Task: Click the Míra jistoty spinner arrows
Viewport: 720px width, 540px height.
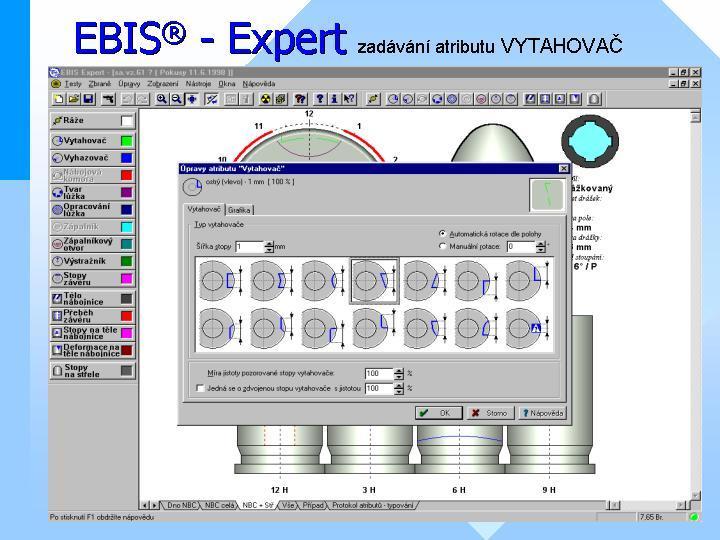Action: 399,373
